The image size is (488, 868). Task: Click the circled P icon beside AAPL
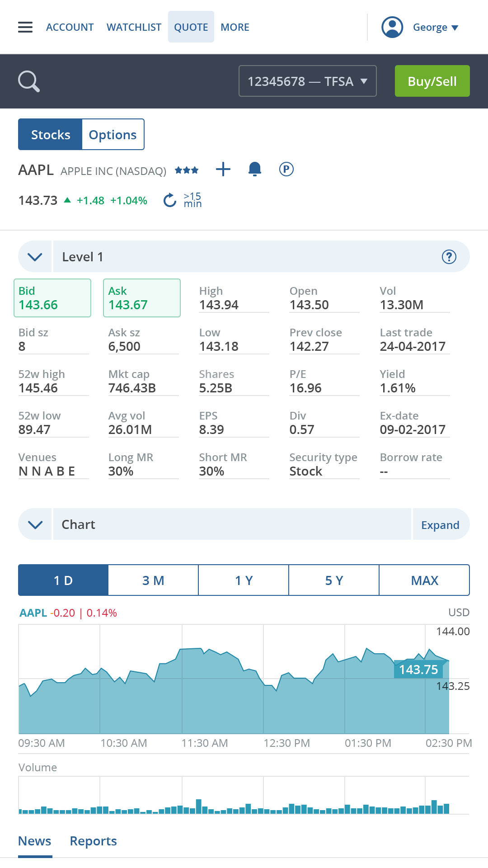click(286, 169)
